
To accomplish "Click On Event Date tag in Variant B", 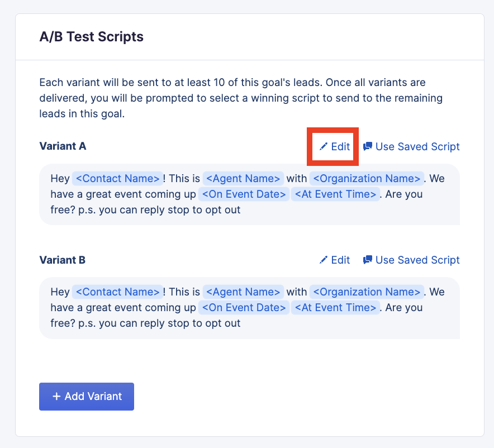I will [x=244, y=308].
